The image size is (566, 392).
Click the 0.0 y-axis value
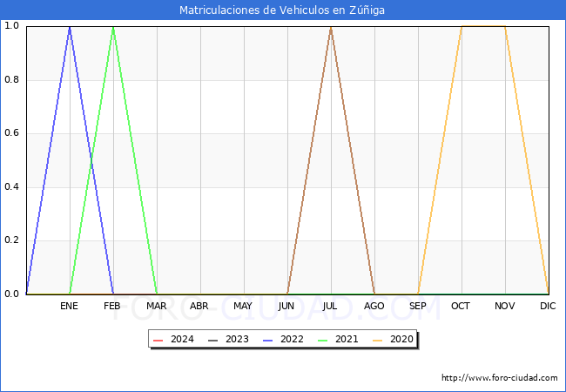pyautogui.click(x=11, y=294)
